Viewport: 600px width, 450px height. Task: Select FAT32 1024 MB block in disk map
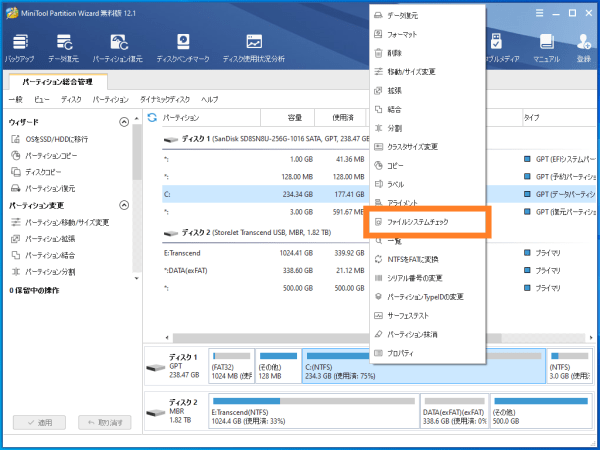point(231,366)
